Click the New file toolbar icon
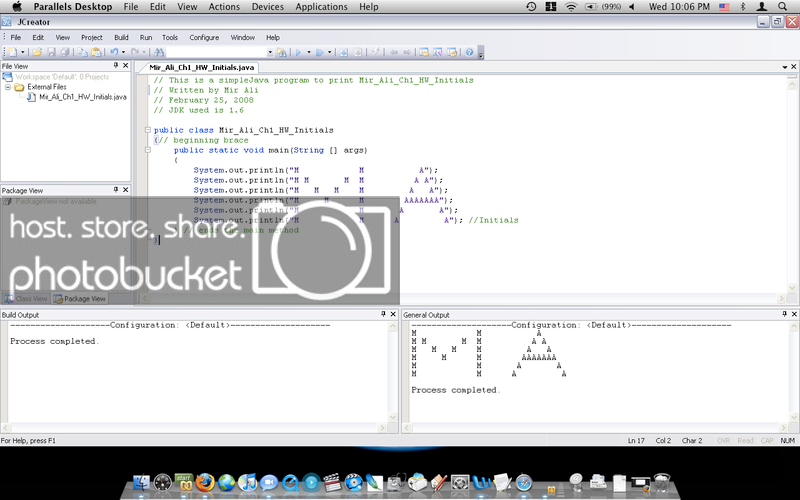This screenshot has height=500, width=800. (11, 52)
